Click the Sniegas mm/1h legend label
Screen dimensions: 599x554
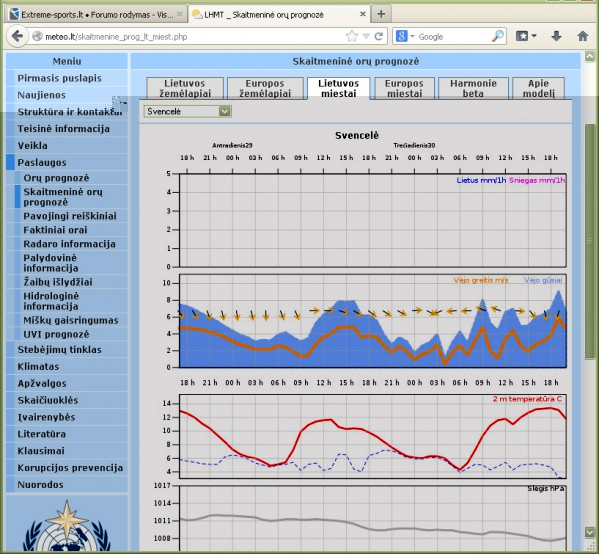[536, 180]
